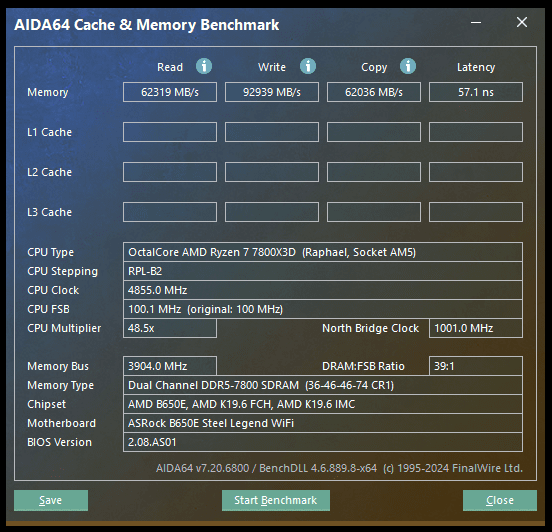552x532 pixels.
Task: Click the Close button at the bottom
Action: [500, 500]
